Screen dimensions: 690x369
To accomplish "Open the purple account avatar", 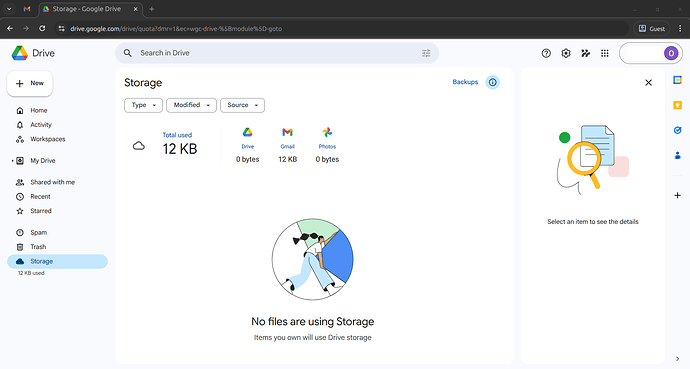I will 671,53.
